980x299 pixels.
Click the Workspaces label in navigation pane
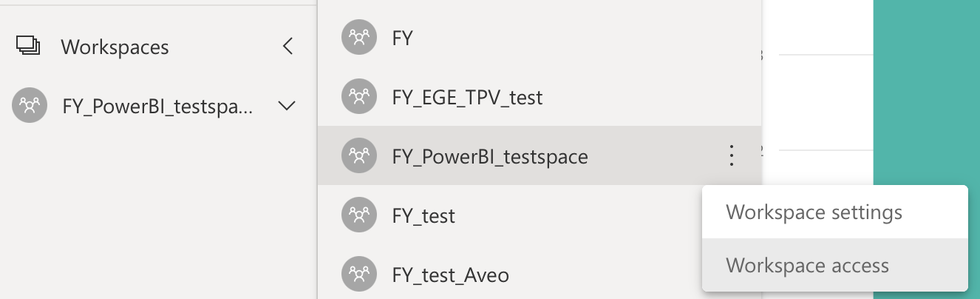(115, 47)
